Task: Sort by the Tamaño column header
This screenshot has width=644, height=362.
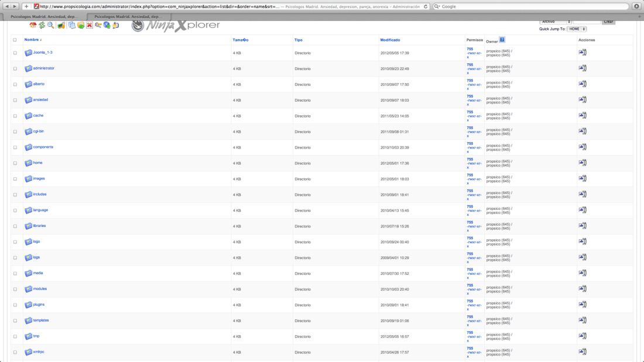Action: [241, 40]
